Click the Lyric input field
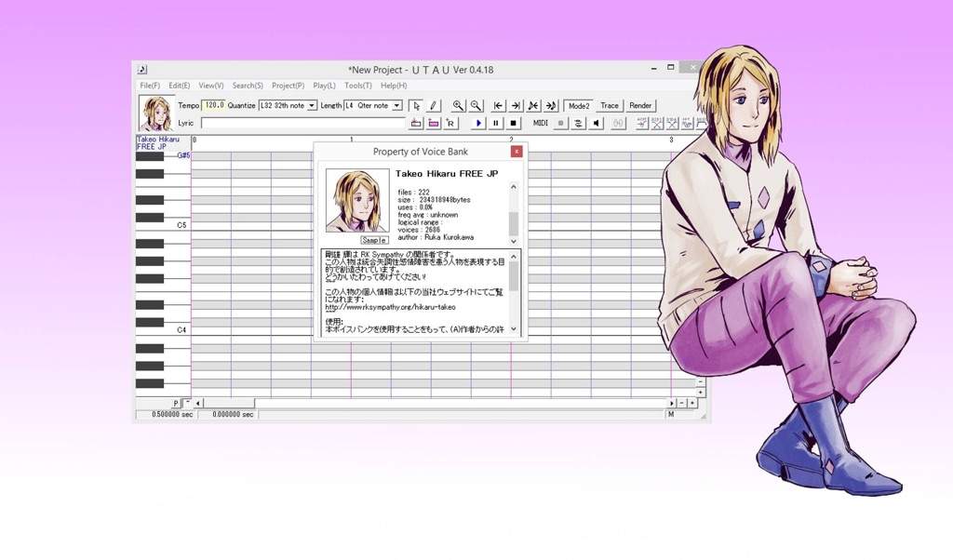 pos(302,124)
